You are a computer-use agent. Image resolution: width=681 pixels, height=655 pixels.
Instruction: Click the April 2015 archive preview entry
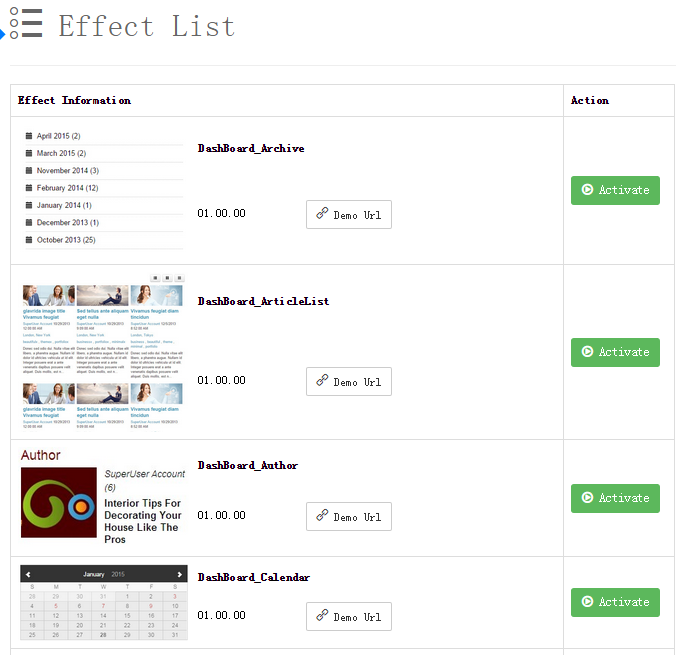tap(58, 136)
